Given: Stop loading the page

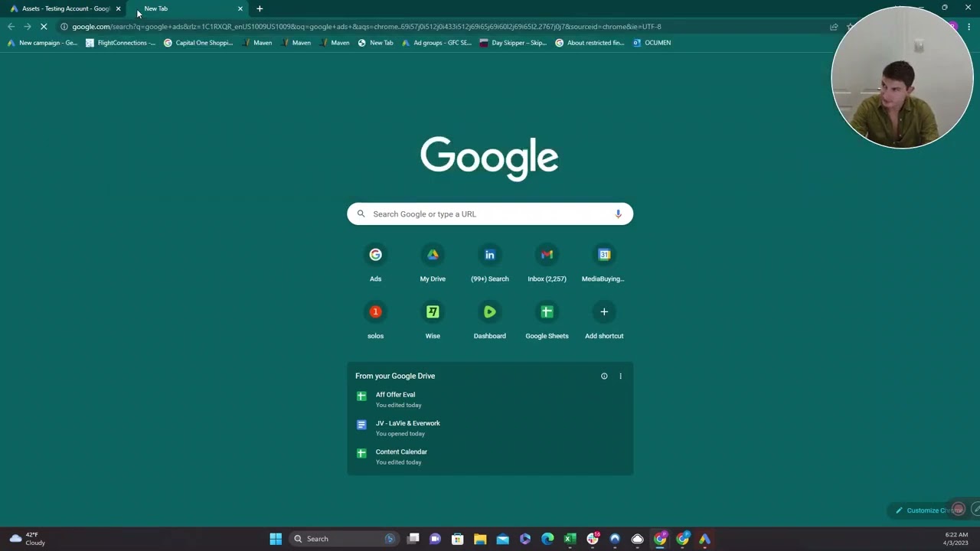Looking at the screenshot, I should tap(44, 27).
